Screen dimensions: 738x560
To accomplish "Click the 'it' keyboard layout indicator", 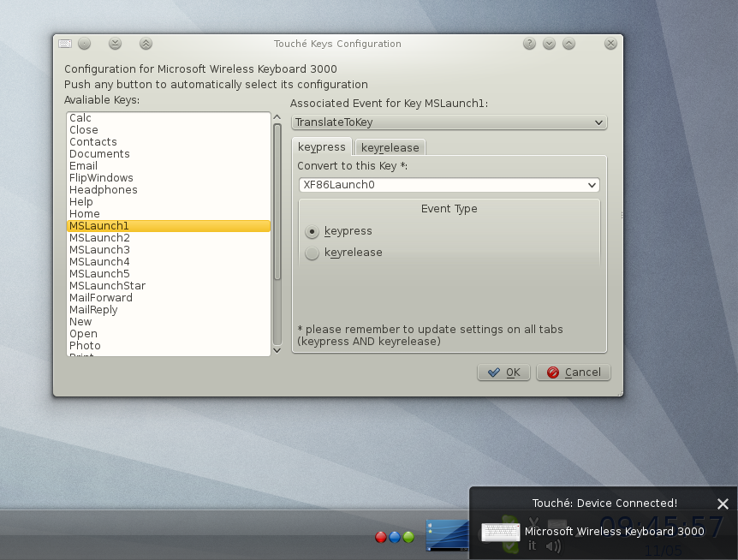I will coord(532,545).
